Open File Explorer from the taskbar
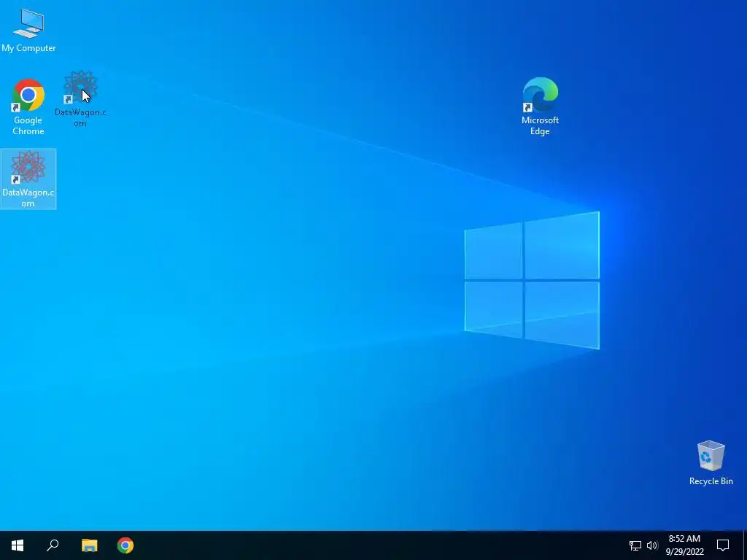The image size is (747, 560). pos(89,545)
